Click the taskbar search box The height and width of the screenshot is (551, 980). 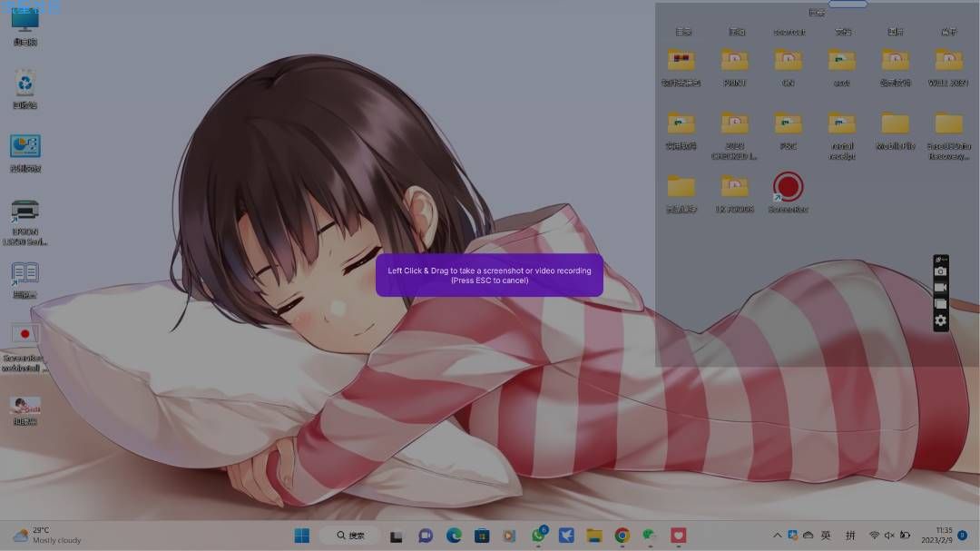(x=350, y=536)
